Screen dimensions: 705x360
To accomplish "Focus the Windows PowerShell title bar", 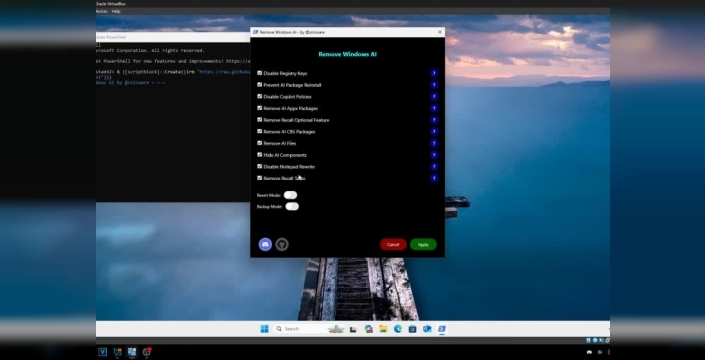I will [x=173, y=37].
